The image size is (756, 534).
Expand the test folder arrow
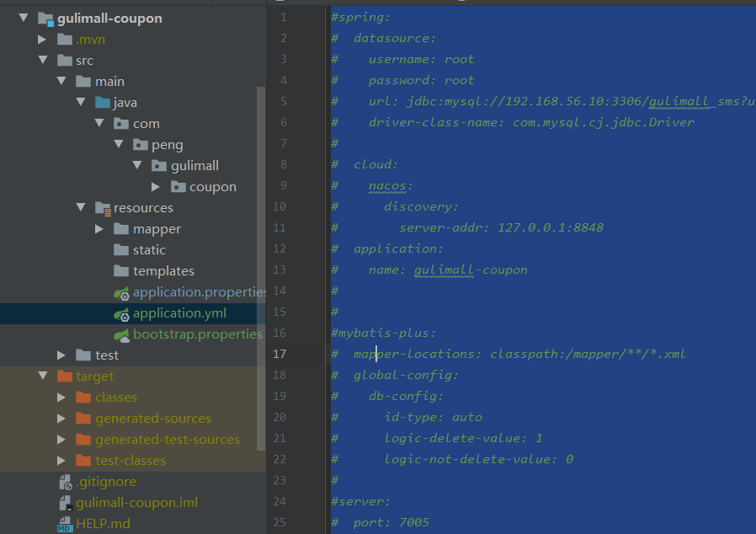tap(61, 355)
